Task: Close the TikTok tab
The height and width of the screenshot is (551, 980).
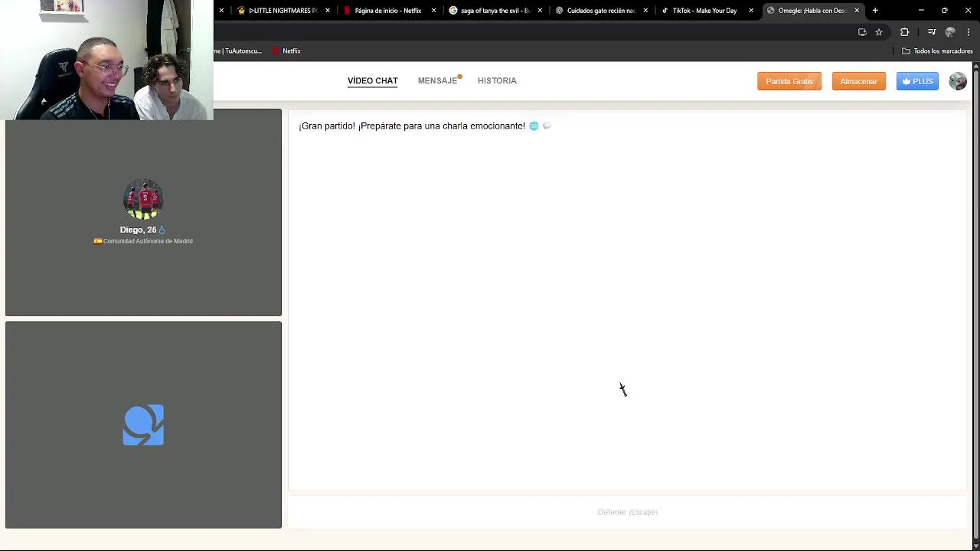Action: pyautogui.click(x=751, y=11)
